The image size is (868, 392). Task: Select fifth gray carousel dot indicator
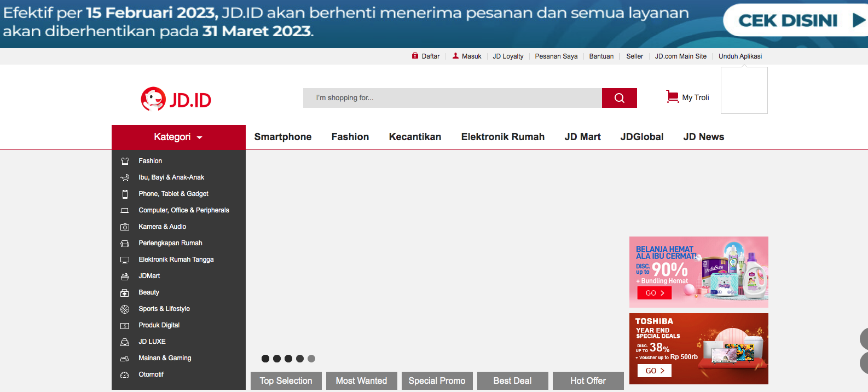point(311,359)
